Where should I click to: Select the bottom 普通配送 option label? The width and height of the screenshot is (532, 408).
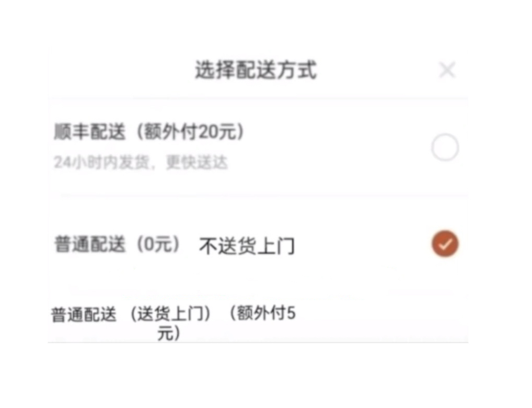[84, 315]
